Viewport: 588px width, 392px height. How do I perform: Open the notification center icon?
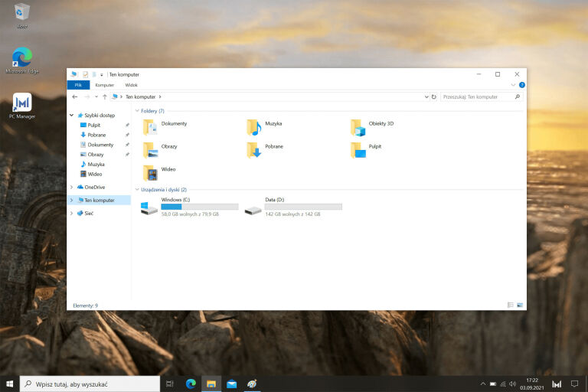[x=574, y=384]
